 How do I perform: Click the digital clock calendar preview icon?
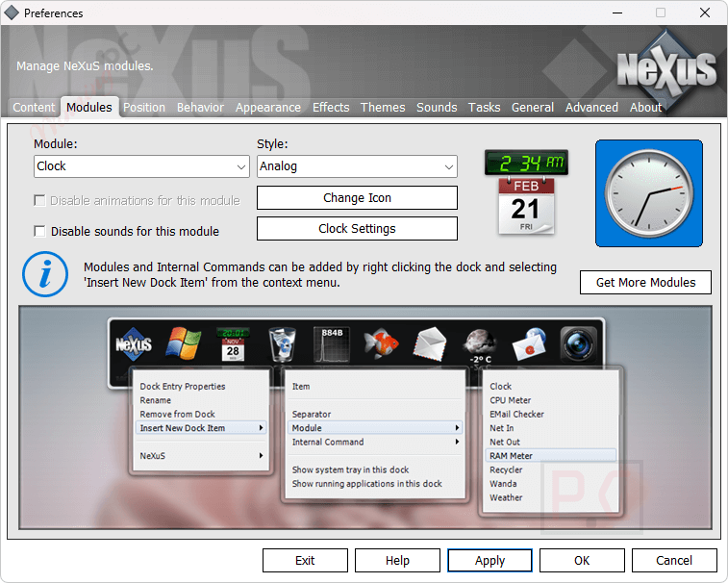[x=526, y=191]
